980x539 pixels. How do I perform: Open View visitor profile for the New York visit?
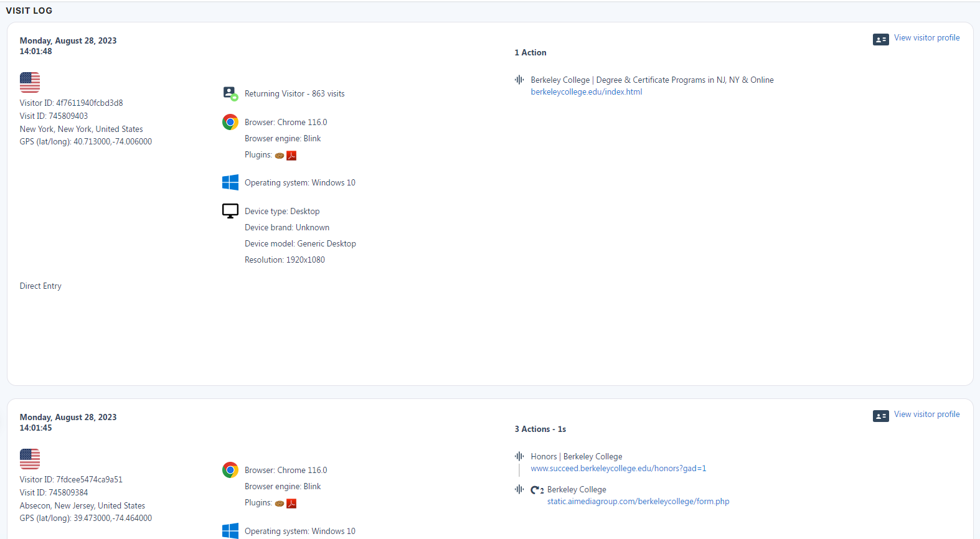[x=926, y=38]
